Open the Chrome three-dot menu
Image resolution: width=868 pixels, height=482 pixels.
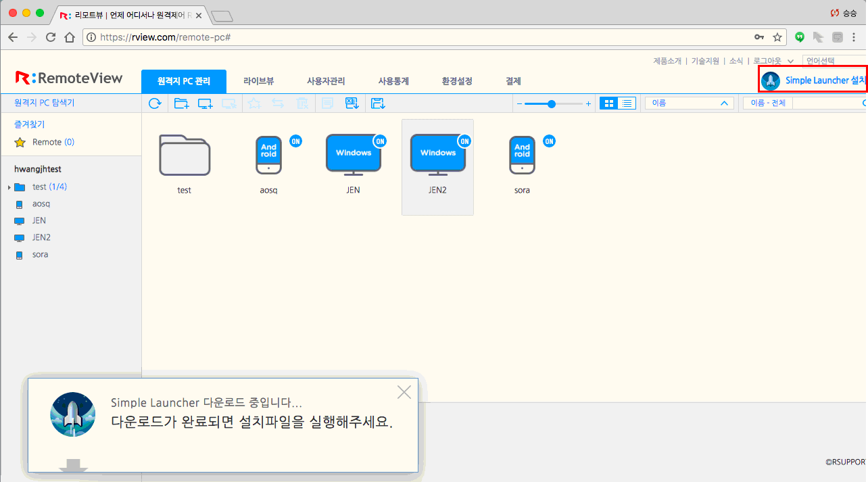tap(854, 37)
